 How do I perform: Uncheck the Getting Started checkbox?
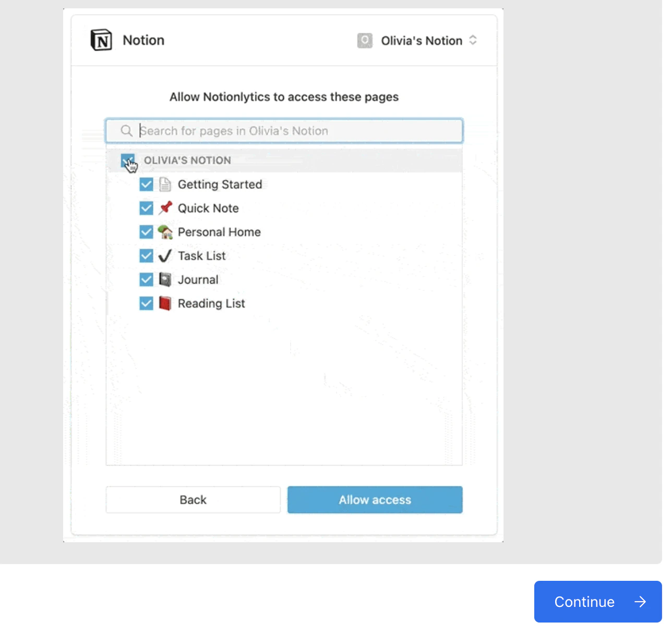click(x=146, y=184)
